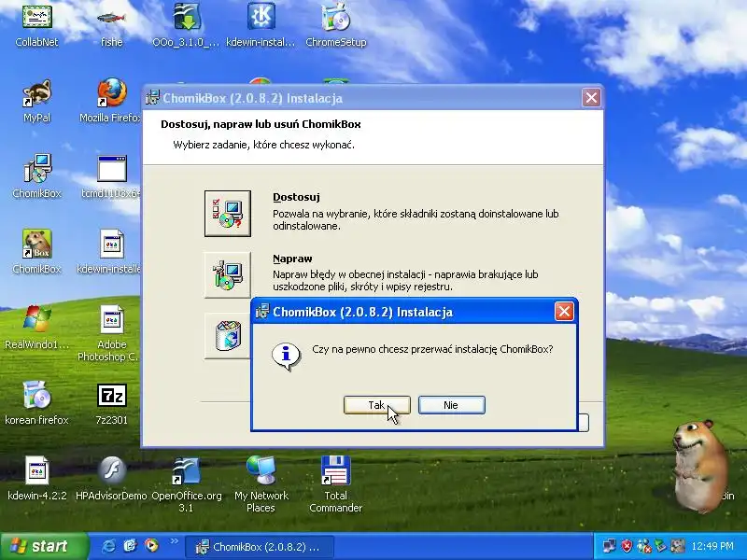Launch Windows Media Player from quick launch
The image size is (747, 560).
151,545
